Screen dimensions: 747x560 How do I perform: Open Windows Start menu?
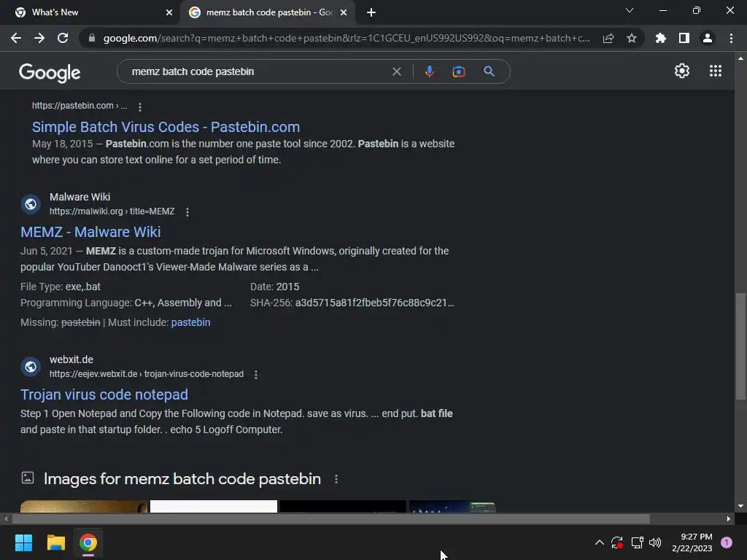click(23, 542)
